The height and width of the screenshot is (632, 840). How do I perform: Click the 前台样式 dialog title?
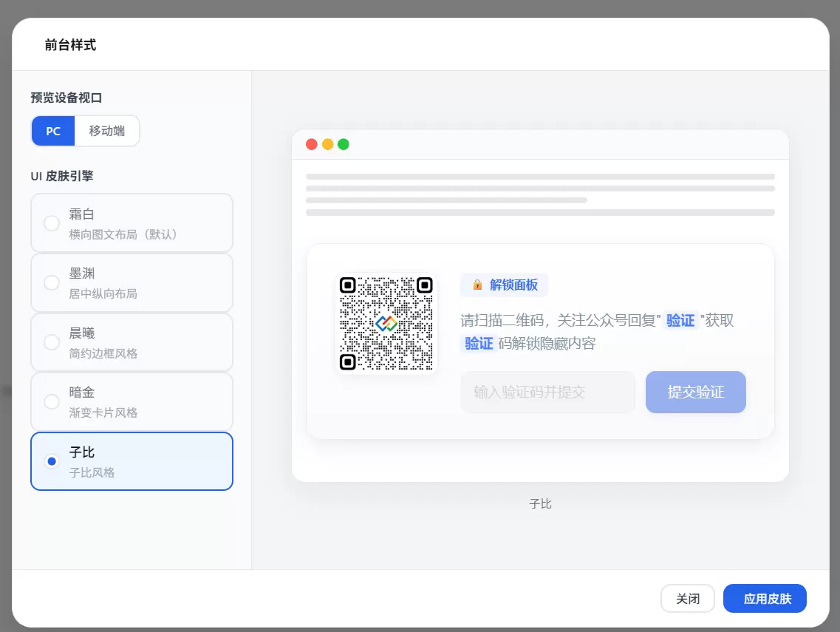click(x=70, y=45)
